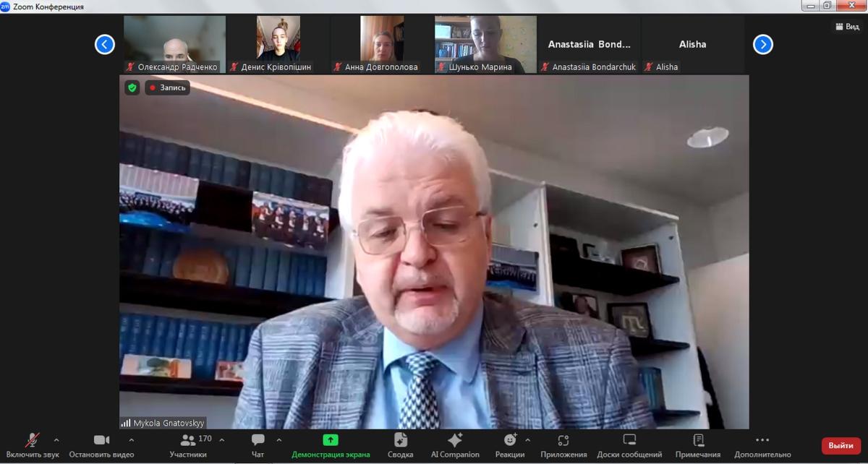Open the Участники participants panel
Viewport: 868px width, 464px height.
(188, 446)
